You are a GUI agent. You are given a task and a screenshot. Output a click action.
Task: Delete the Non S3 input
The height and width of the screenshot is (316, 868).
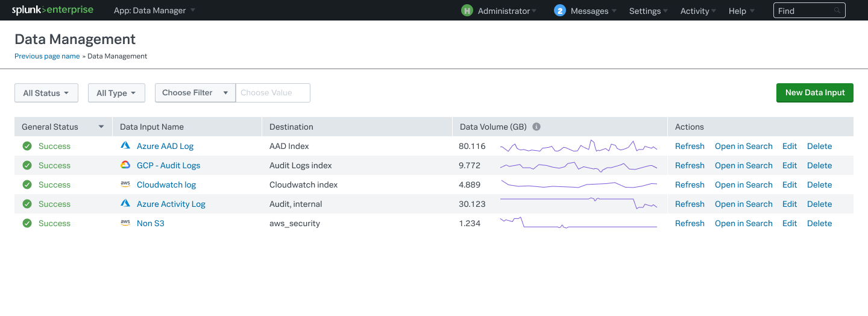pyautogui.click(x=819, y=223)
